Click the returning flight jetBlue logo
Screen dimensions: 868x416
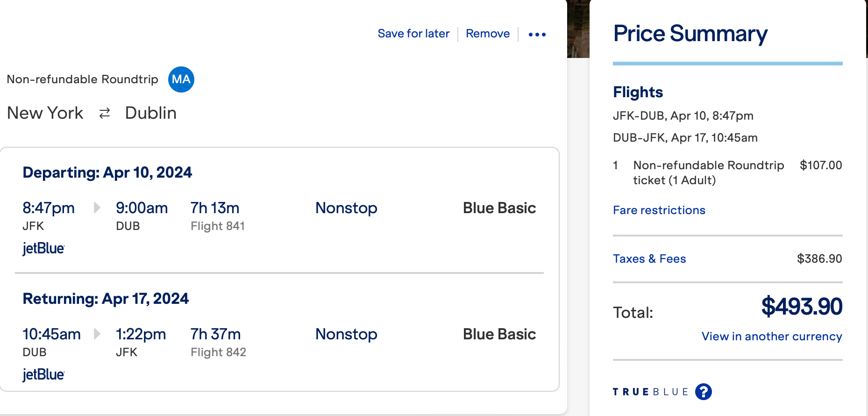click(x=43, y=374)
